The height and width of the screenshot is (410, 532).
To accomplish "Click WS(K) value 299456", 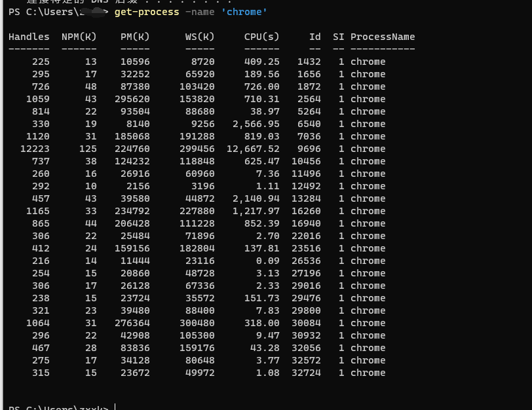I will (197, 149).
